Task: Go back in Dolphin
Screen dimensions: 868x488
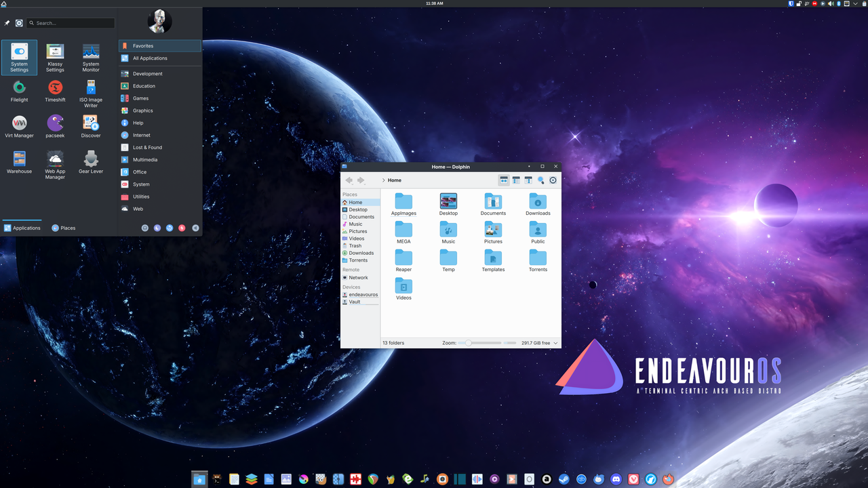Action: click(349, 180)
